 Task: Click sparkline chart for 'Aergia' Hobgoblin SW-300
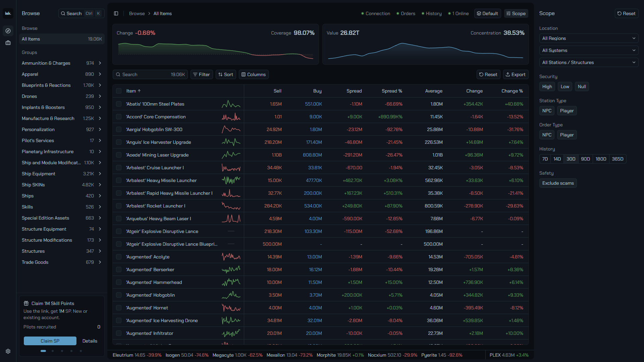pyautogui.click(x=231, y=129)
